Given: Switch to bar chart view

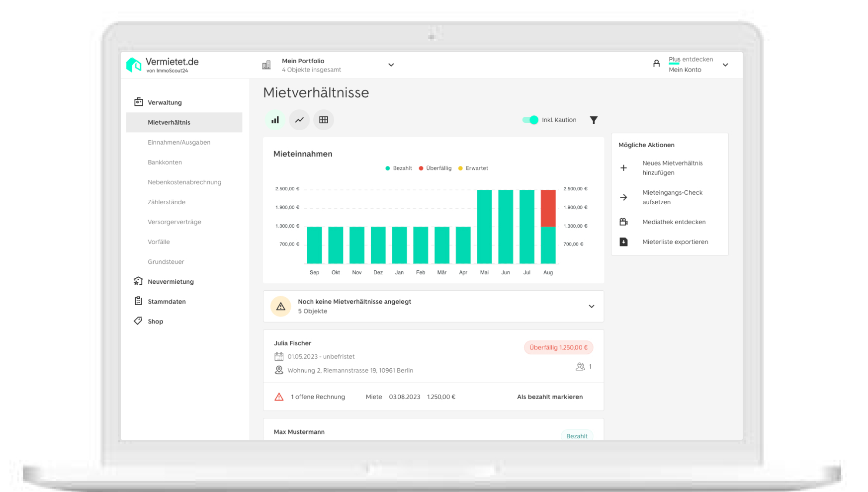Looking at the screenshot, I should pyautogui.click(x=275, y=120).
